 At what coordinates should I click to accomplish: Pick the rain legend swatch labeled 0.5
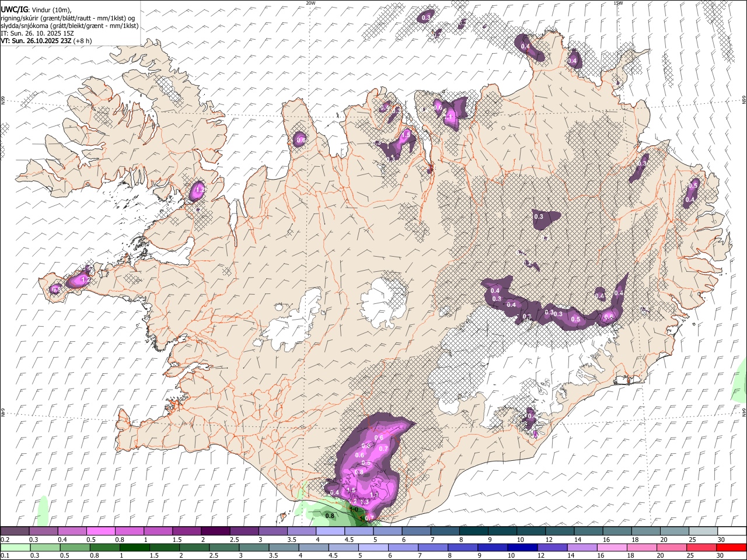pyautogui.click(x=75, y=547)
